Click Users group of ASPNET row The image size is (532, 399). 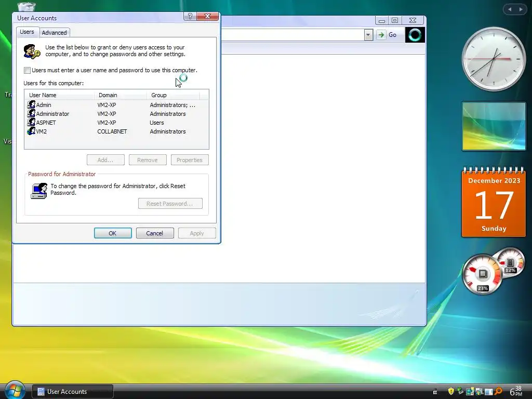[157, 123]
